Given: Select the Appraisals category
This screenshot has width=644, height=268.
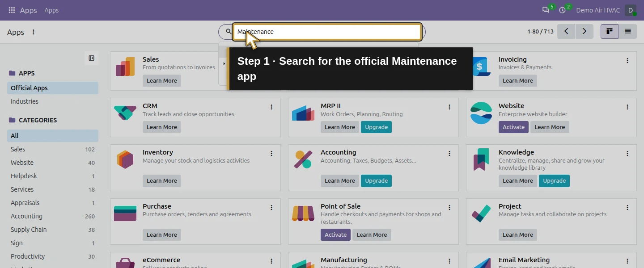Looking at the screenshot, I should (53, 203).
